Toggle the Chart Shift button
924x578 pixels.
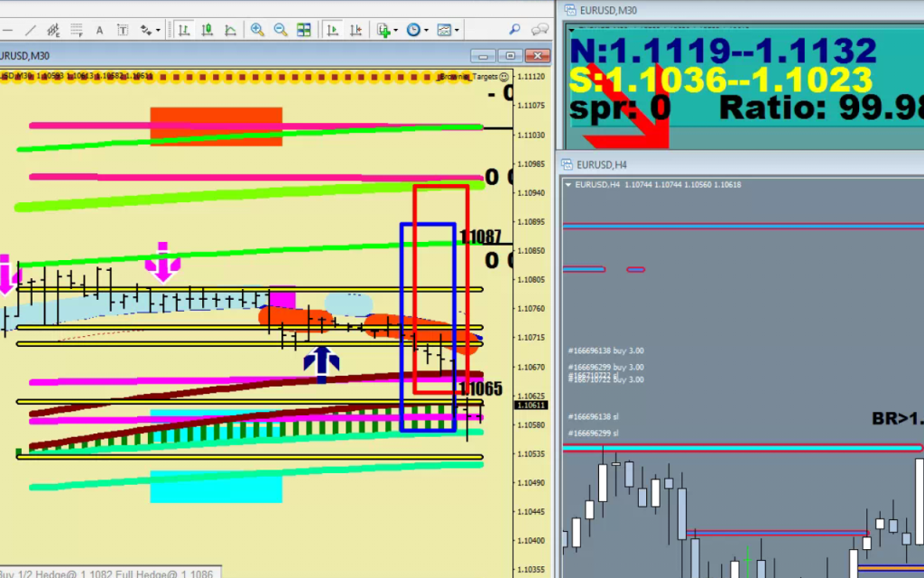click(356, 30)
